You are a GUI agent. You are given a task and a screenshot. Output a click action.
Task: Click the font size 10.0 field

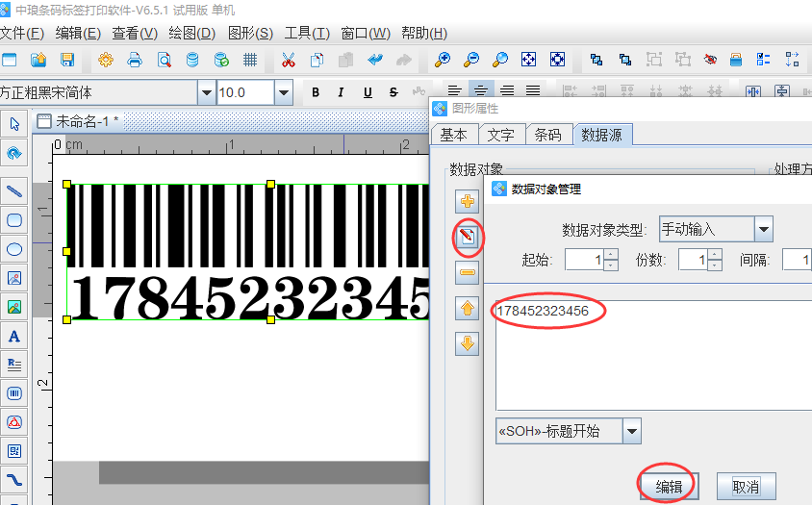click(245, 92)
